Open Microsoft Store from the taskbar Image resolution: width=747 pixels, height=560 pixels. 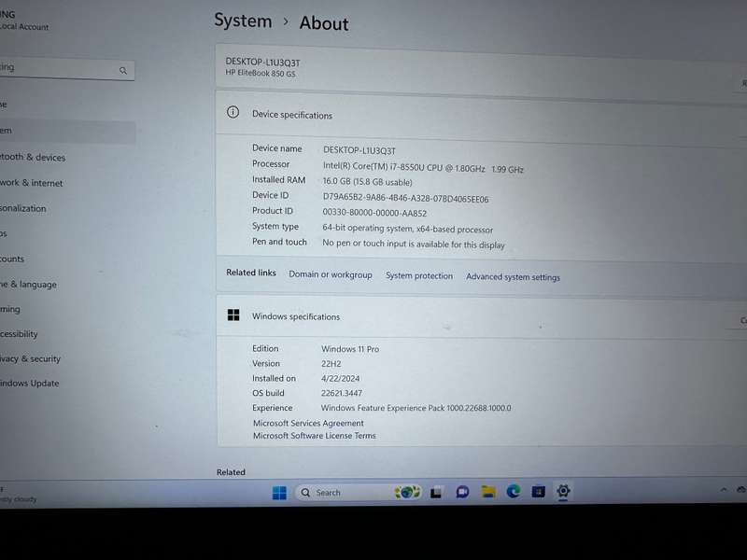click(539, 491)
